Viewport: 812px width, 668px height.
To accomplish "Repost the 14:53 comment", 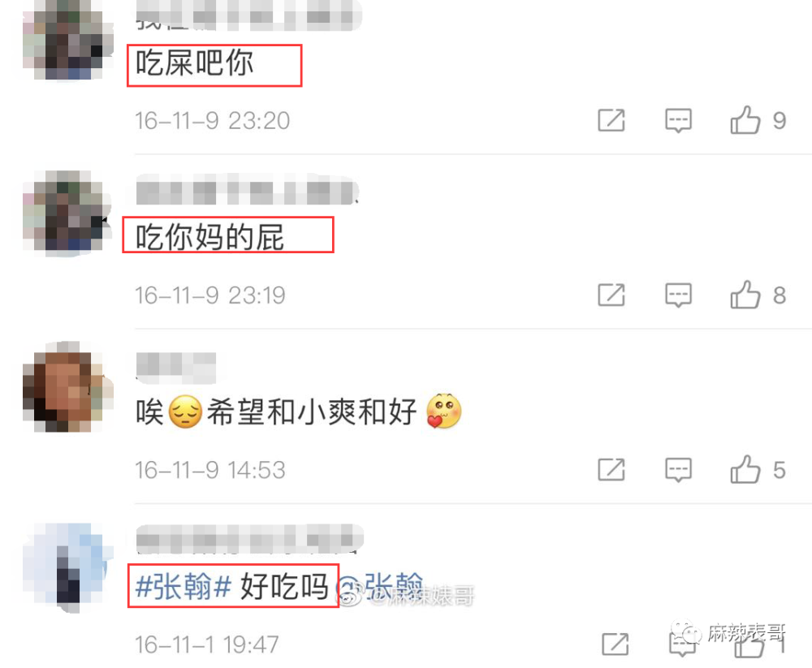I will click(611, 470).
